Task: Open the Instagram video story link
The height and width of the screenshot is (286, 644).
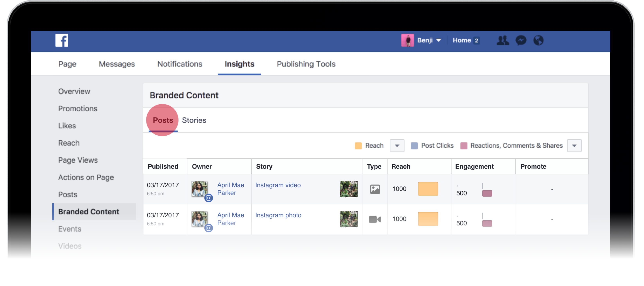Action: tap(278, 185)
